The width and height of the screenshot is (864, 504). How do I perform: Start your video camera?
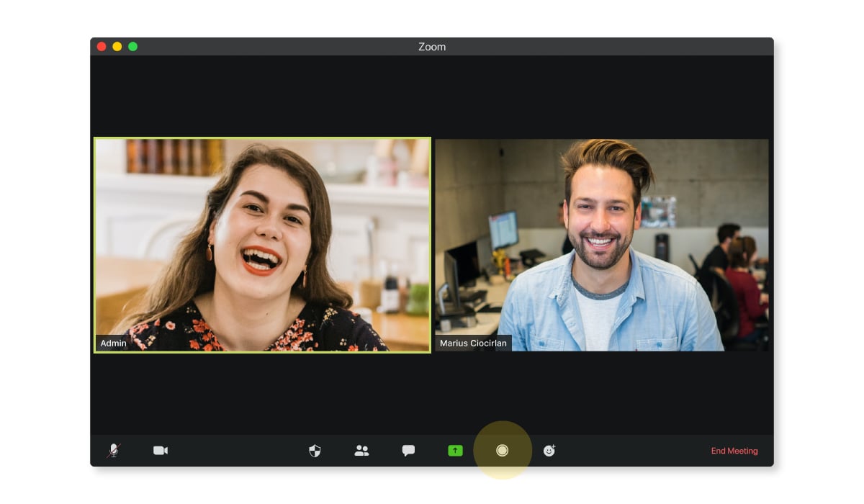(x=160, y=451)
